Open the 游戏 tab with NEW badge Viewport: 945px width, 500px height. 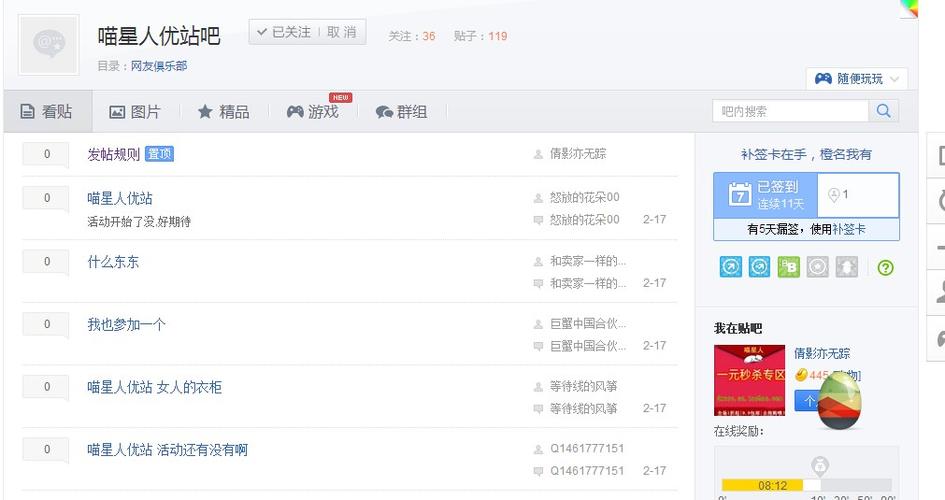tap(313, 111)
